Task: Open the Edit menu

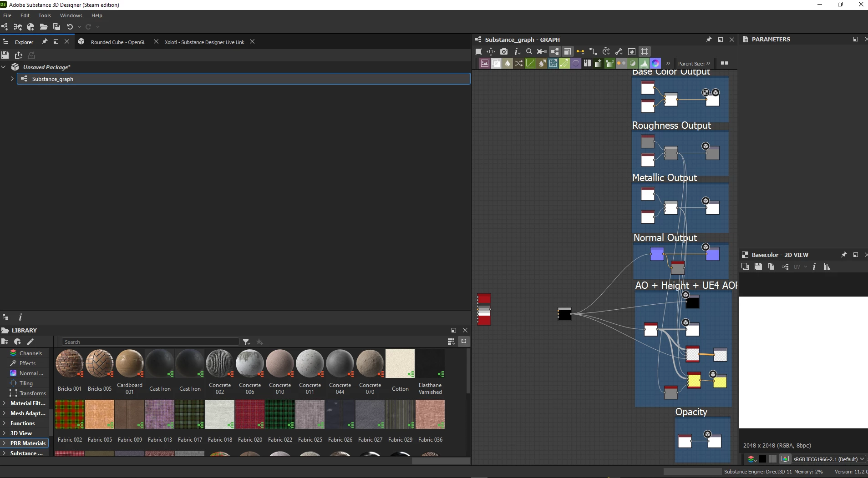Action: click(25, 15)
